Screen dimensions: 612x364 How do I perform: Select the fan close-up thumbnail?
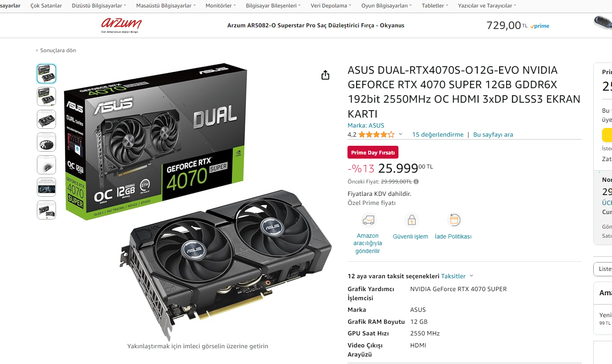[x=46, y=142]
